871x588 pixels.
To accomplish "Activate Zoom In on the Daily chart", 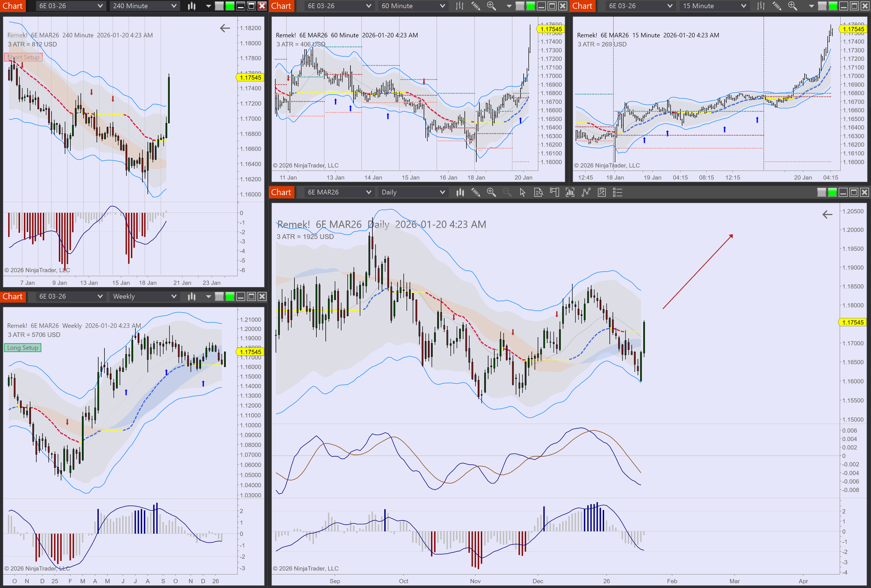I will click(x=491, y=192).
